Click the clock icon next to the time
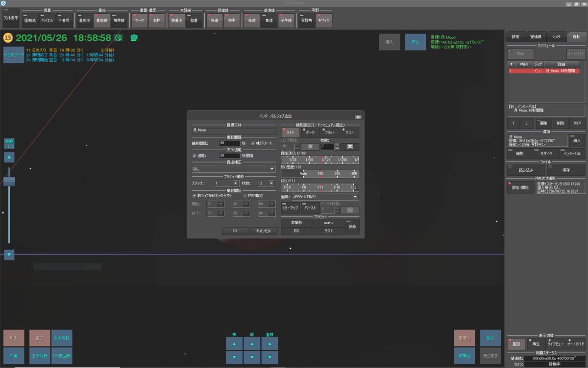This screenshot has height=368, width=588. (119, 38)
